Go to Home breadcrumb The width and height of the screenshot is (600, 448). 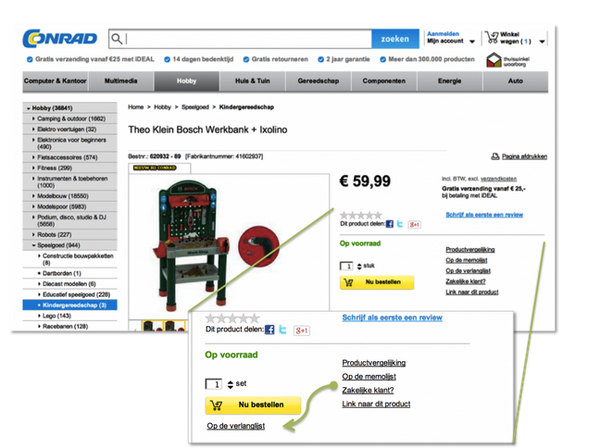pyautogui.click(x=136, y=107)
